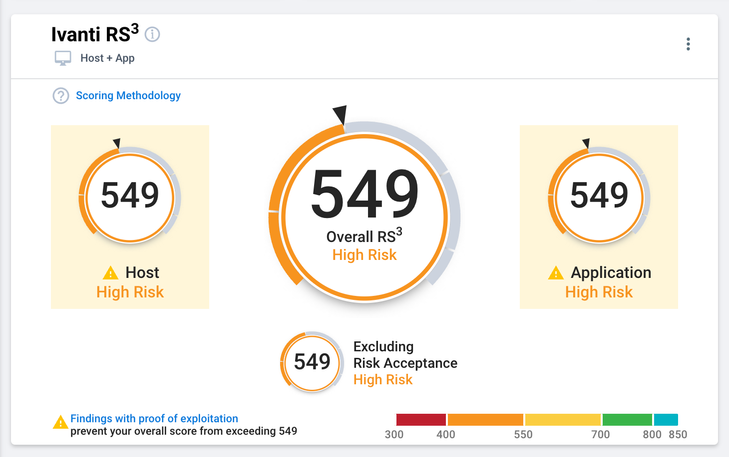The image size is (729, 457).
Task: Click the 850 scale label
Action: coord(678,435)
